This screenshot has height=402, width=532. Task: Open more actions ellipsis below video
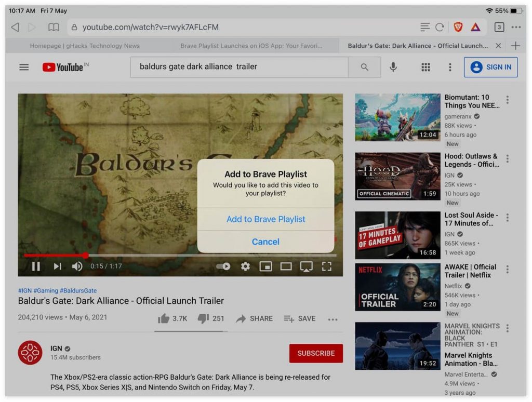[x=332, y=319]
